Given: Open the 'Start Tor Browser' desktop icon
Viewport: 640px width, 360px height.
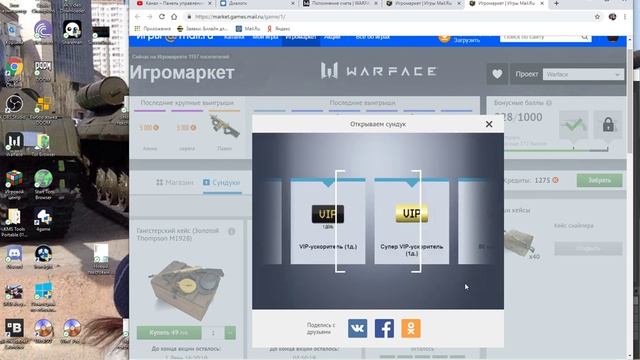Looking at the screenshot, I should point(43,184).
